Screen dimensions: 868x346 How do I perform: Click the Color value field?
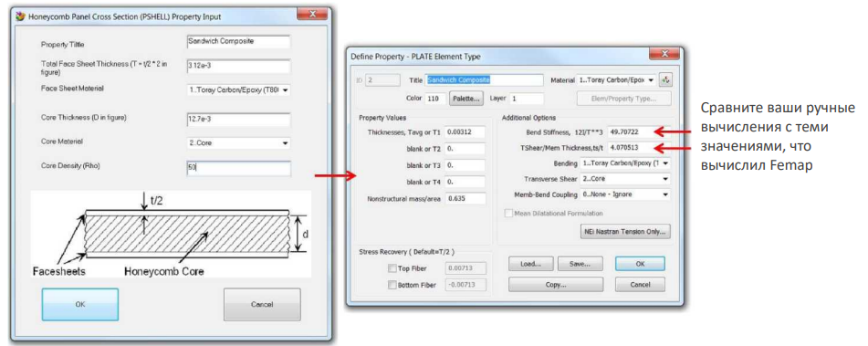click(x=435, y=99)
